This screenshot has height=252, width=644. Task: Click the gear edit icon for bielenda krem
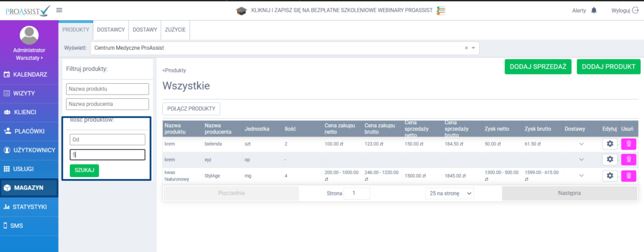(609, 144)
